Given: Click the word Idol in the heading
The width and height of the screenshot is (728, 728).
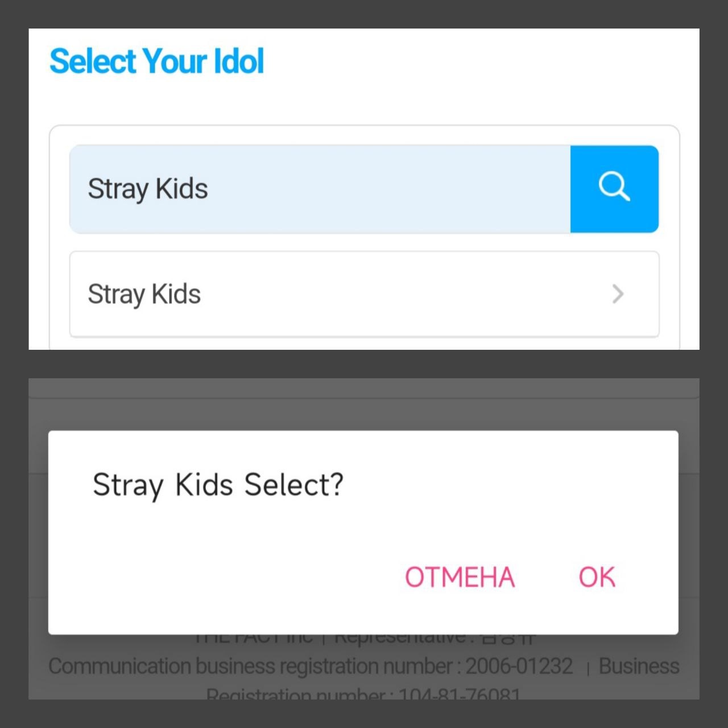Looking at the screenshot, I should click(239, 61).
